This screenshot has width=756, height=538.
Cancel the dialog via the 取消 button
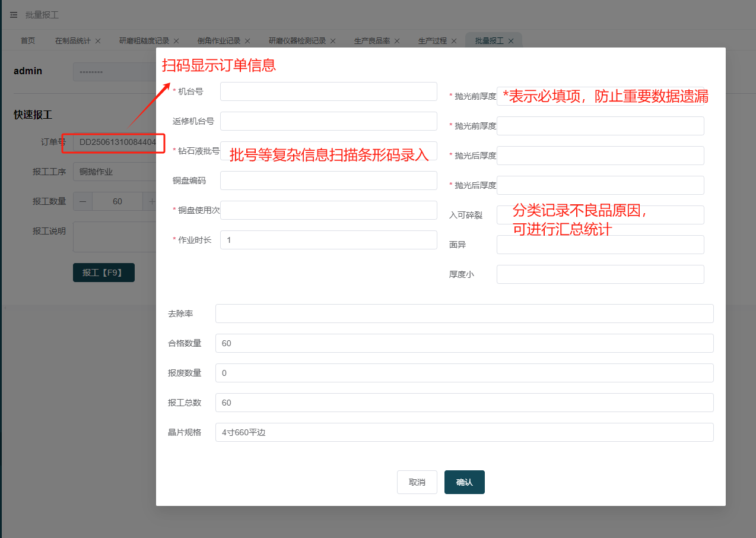coord(417,482)
